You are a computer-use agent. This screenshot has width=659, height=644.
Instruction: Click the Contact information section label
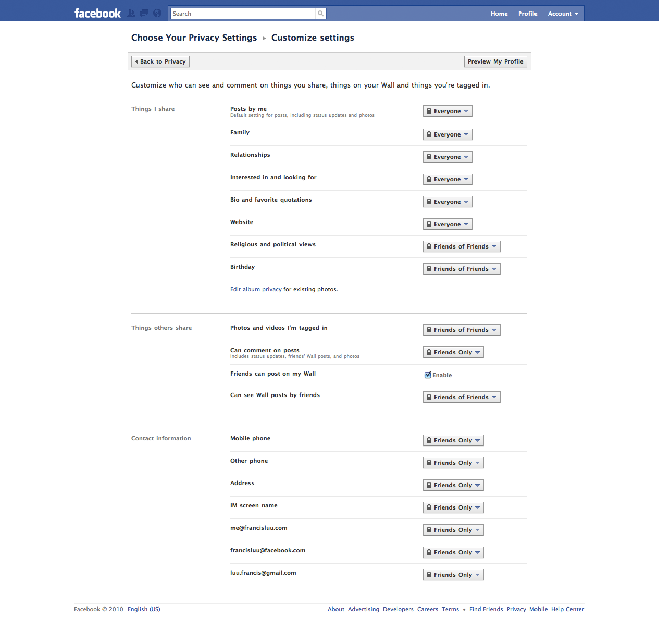tap(161, 438)
